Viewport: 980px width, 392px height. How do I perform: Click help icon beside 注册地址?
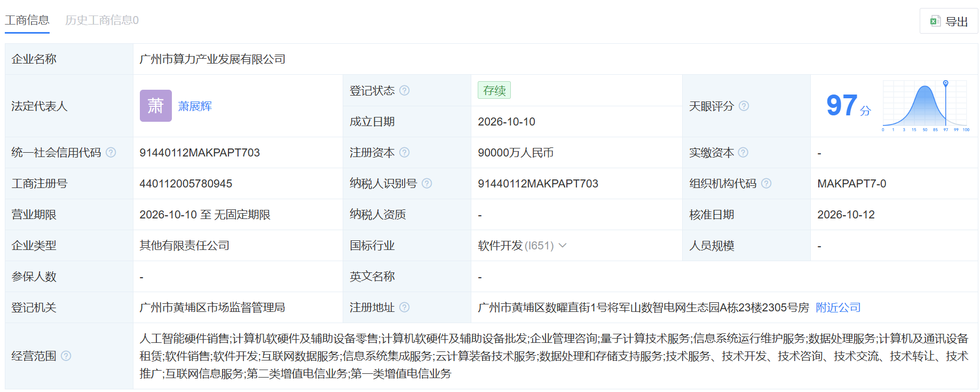pos(405,307)
